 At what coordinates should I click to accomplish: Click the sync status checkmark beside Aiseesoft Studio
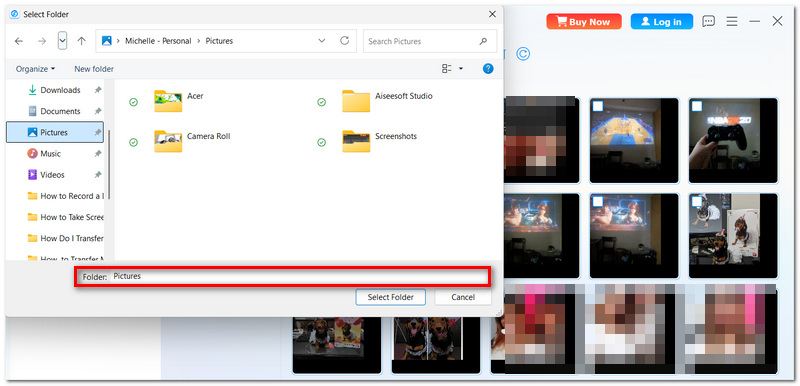tap(321, 102)
